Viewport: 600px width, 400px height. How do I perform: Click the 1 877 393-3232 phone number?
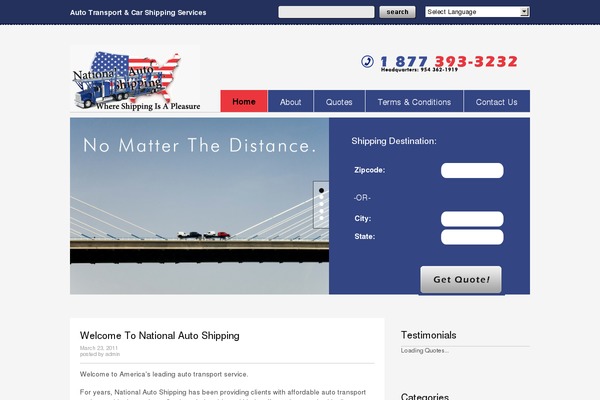coord(449,61)
